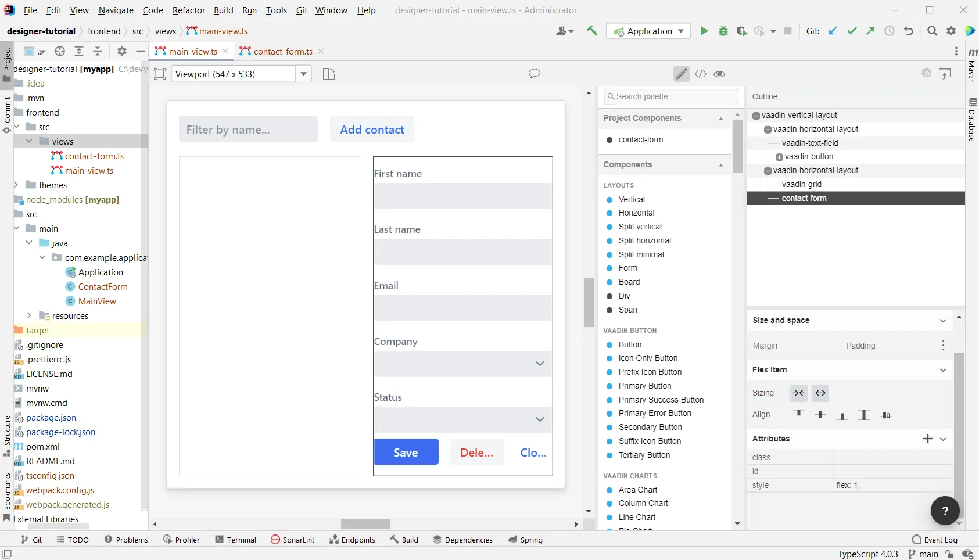The height and width of the screenshot is (560, 979).
Task: Click the Search palette input field
Action: (x=671, y=96)
